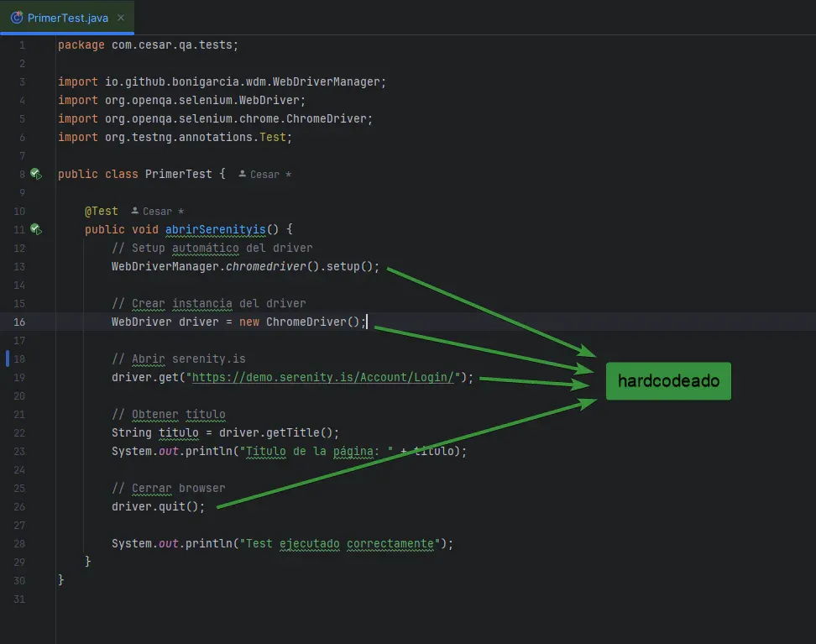Click the @Test annotation on line 10
The image size is (816, 644).
click(101, 211)
